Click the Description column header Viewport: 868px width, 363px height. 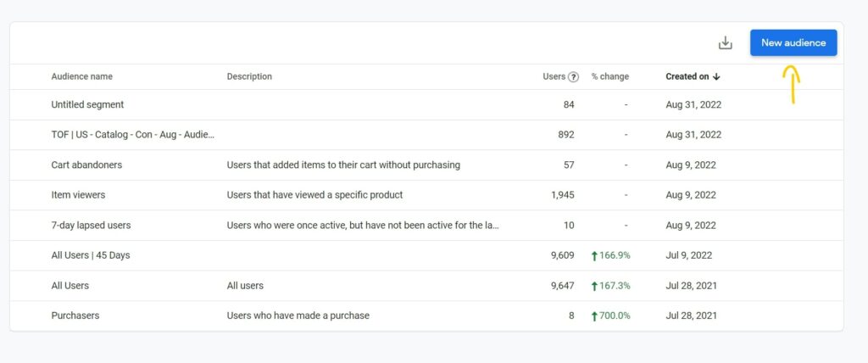click(x=249, y=76)
